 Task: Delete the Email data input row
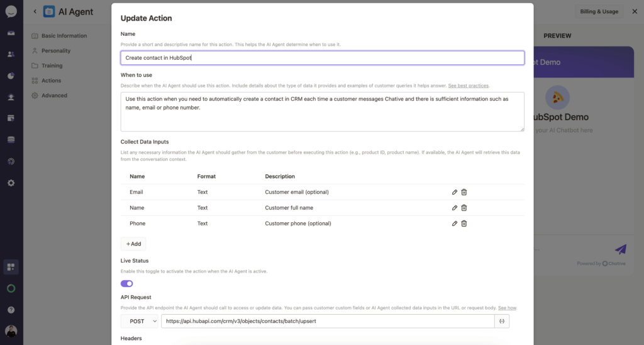point(464,192)
